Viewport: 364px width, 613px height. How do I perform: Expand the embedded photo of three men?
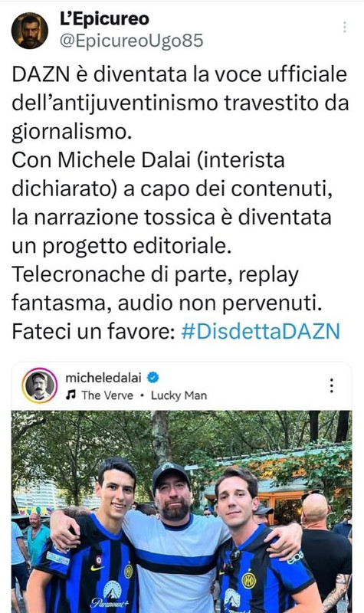(x=182, y=512)
